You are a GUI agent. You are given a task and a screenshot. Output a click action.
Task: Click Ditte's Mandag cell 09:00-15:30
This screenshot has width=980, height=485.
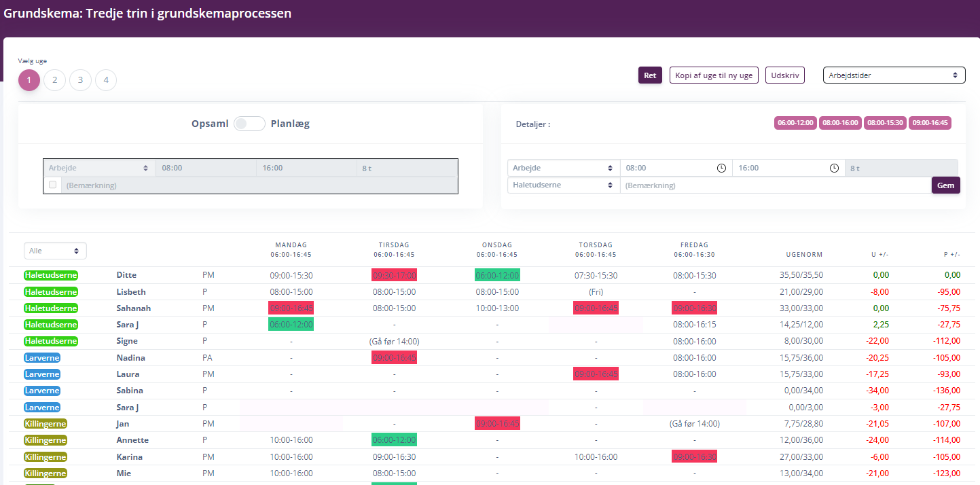[291, 275]
